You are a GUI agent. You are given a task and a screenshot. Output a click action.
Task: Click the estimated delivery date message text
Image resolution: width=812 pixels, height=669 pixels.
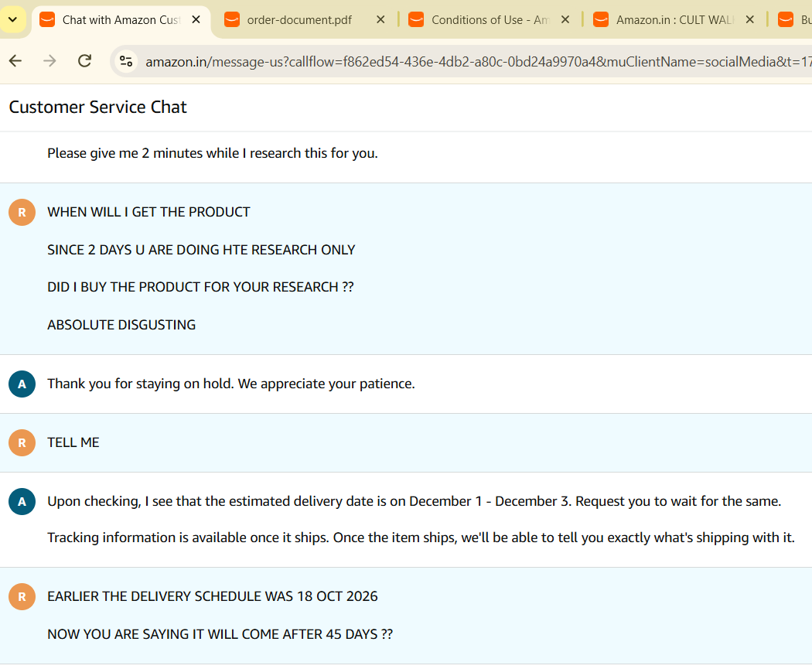coord(415,501)
